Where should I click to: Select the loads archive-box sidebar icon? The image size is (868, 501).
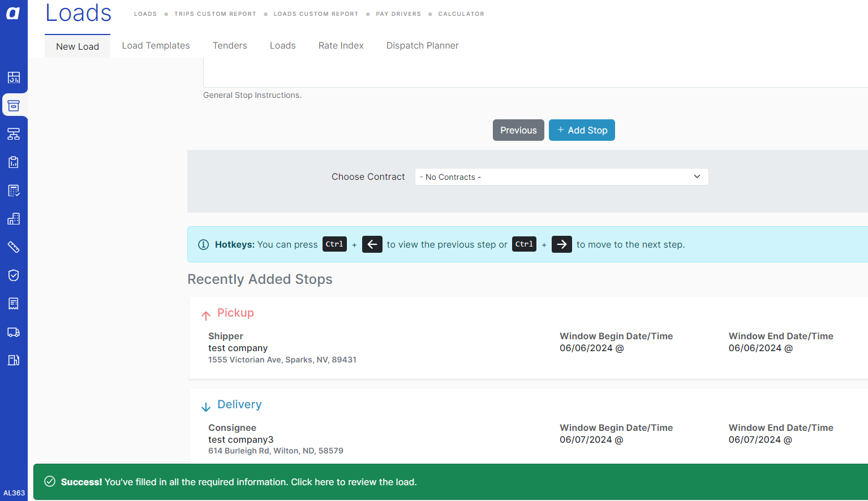[14, 106]
